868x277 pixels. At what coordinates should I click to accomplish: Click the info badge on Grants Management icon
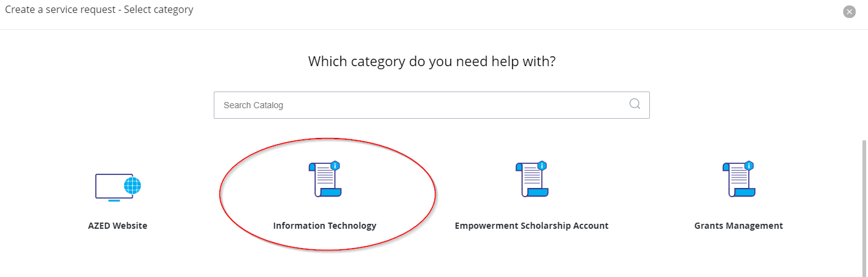point(749,166)
